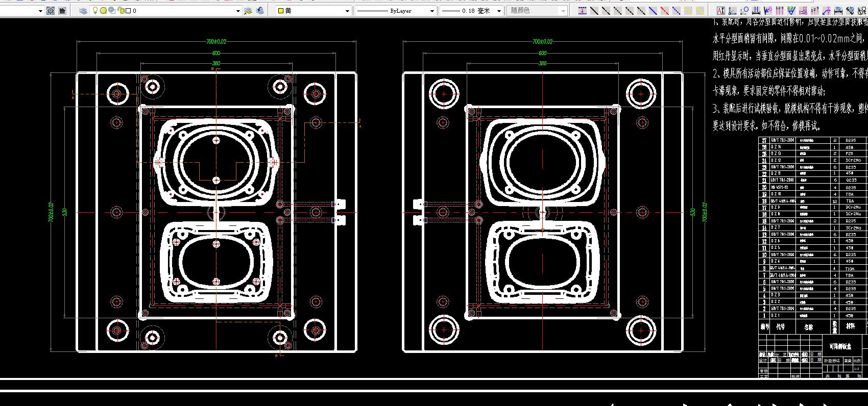
Task: Click the HB 4575-92 code cell
Action: pyautogui.click(x=782, y=187)
